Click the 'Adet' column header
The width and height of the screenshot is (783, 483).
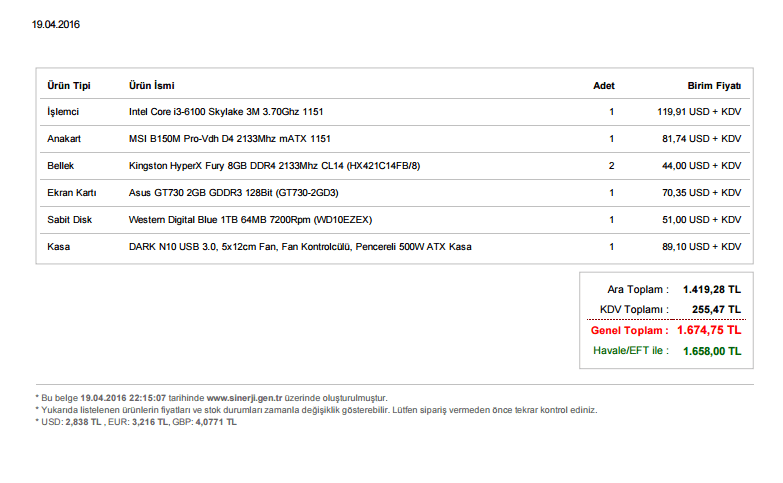[x=604, y=85]
